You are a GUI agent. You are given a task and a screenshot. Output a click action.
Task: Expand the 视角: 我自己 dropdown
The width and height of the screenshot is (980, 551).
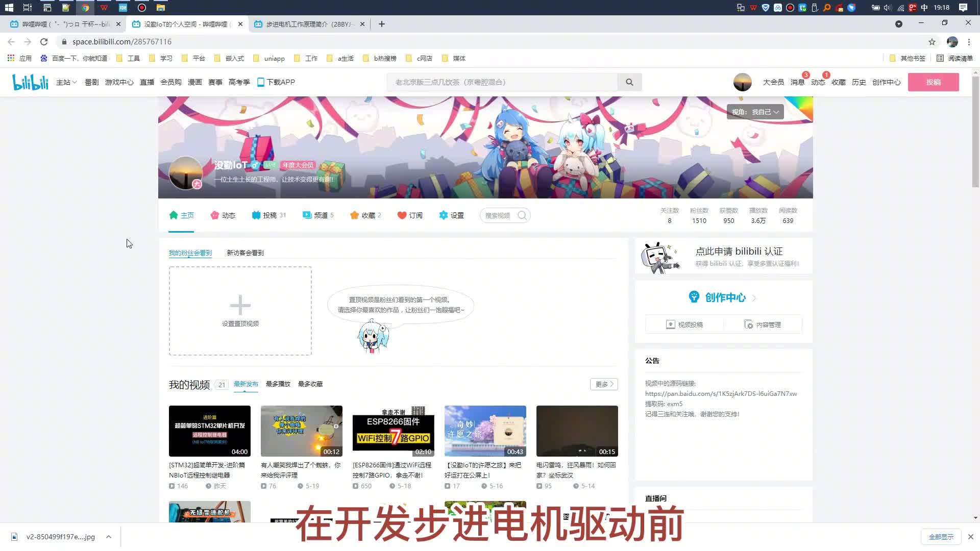point(755,112)
